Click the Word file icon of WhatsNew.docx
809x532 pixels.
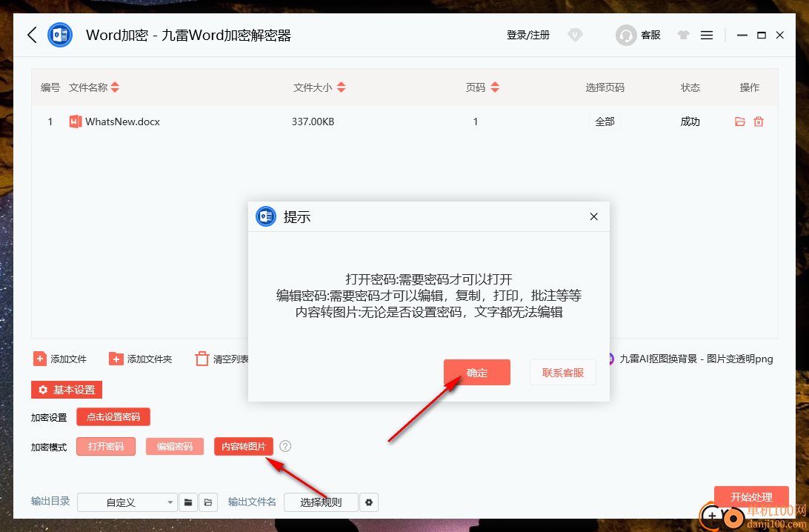pos(76,122)
